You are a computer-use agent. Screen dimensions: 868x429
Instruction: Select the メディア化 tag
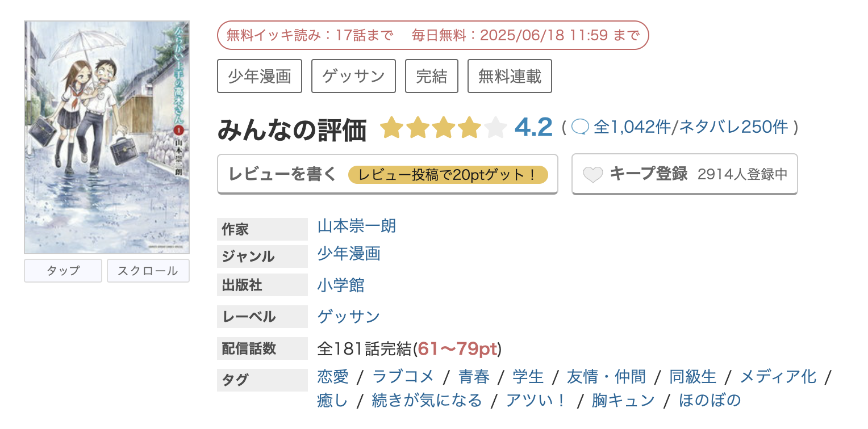778,376
